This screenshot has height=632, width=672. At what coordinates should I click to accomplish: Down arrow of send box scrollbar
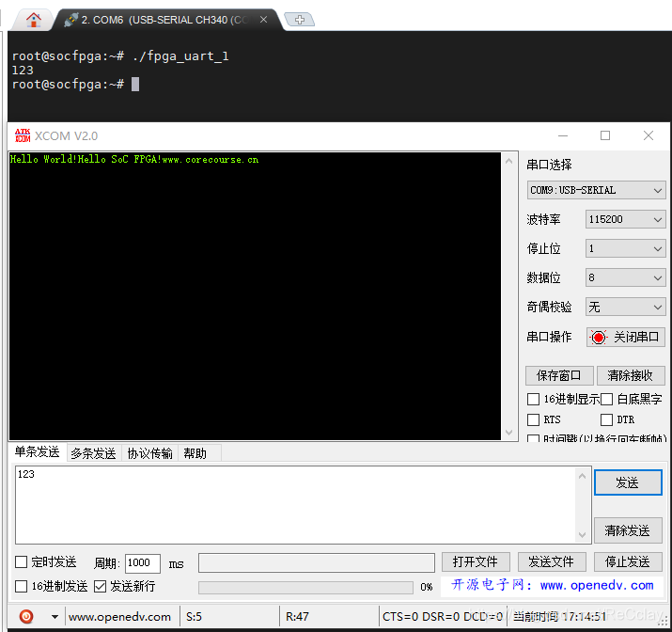tap(582, 535)
